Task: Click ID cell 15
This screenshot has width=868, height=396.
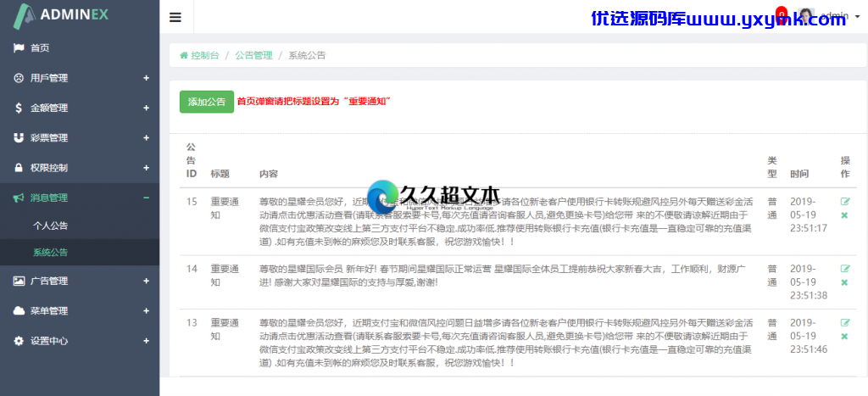Action: point(192,202)
